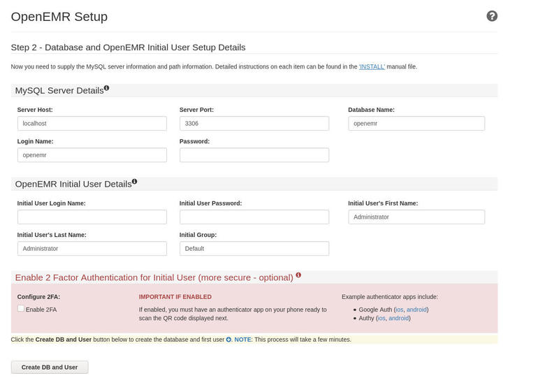Focus the Initial User's First Name field

(416, 217)
